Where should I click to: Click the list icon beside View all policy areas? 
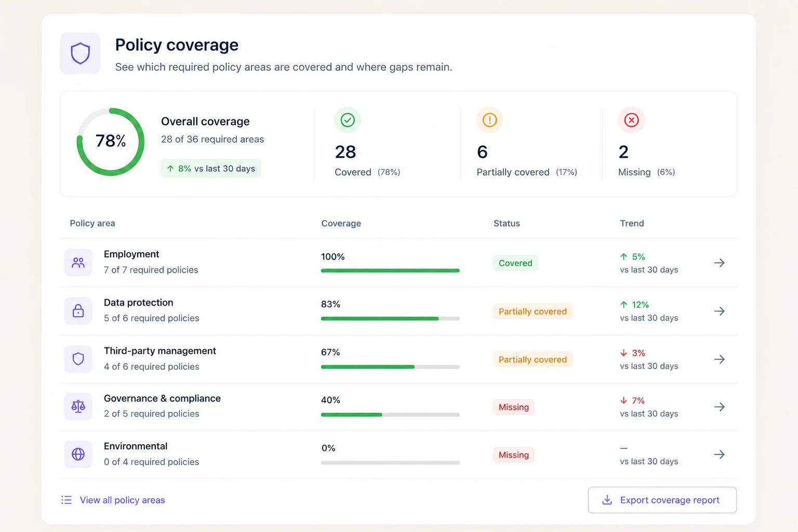point(66,500)
